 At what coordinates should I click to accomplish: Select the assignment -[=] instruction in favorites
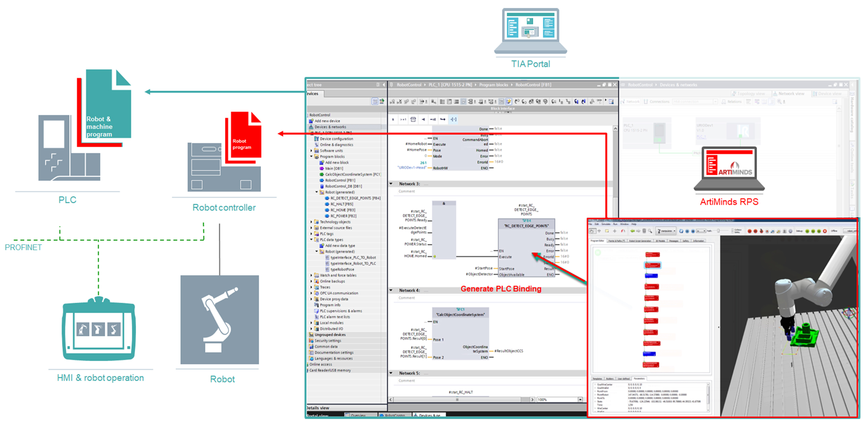click(453, 119)
